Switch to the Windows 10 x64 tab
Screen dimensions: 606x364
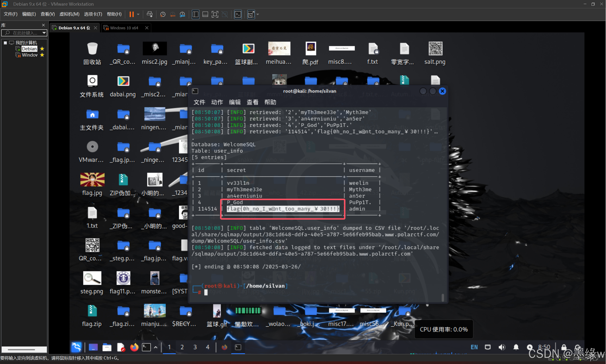tap(124, 28)
